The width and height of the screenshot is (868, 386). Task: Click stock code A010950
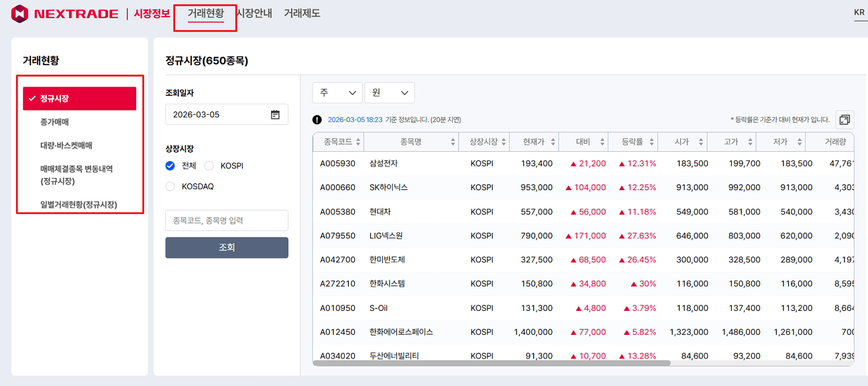[x=337, y=308]
